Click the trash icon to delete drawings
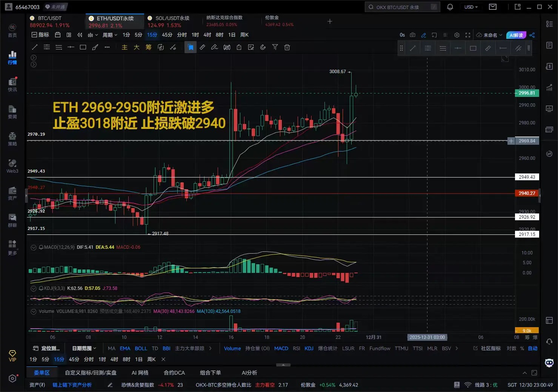This screenshot has height=392, width=558. click(x=287, y=47)
